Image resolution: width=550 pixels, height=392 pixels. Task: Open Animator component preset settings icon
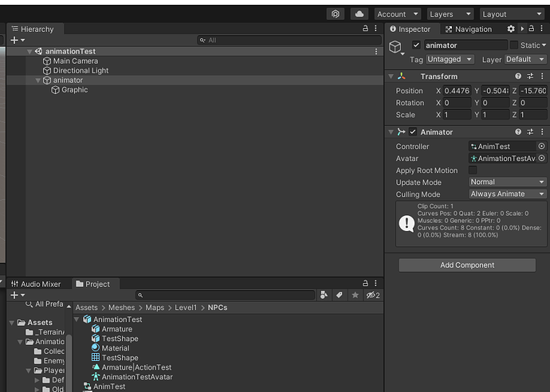(x=530, y=132)
